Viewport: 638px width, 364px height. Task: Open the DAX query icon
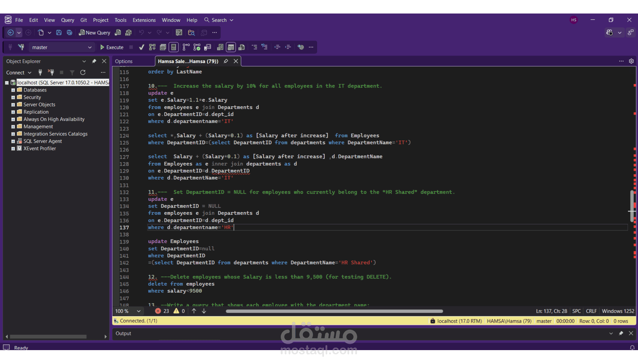tap(128, 33)
